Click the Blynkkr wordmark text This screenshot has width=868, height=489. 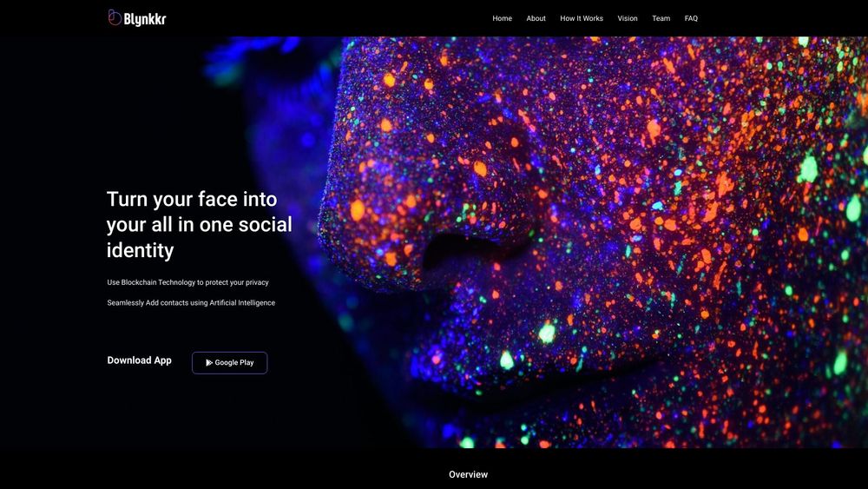(145, 19)
